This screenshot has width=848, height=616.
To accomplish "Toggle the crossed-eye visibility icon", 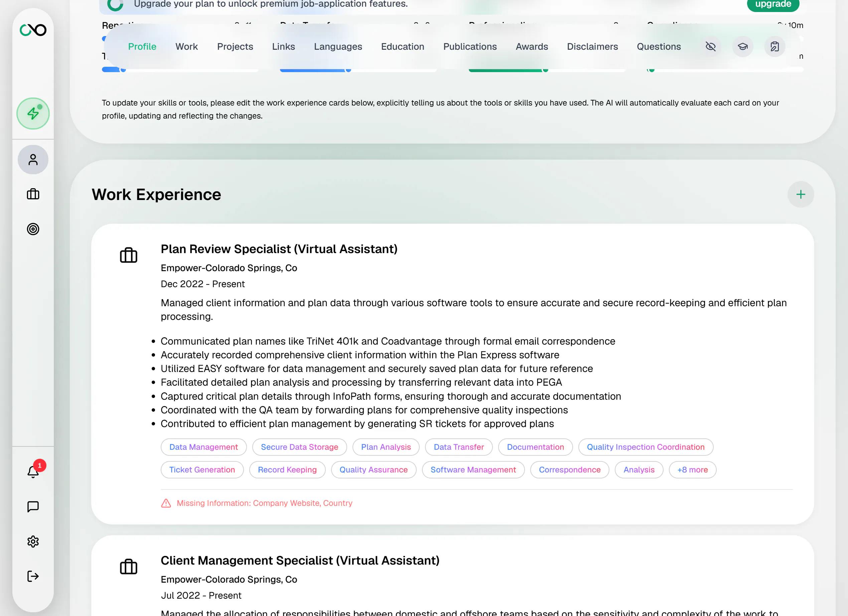I will (x=710, y=47).
